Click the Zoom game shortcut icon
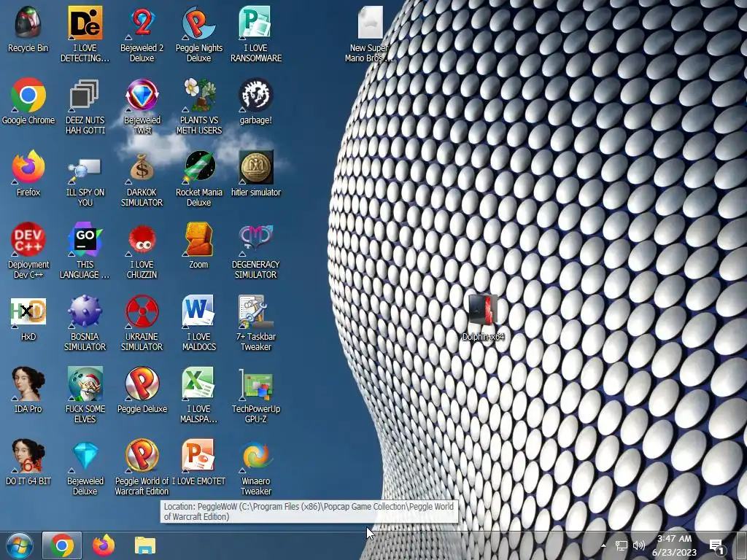This screenshot has width=747, height=560. [198, 239]
